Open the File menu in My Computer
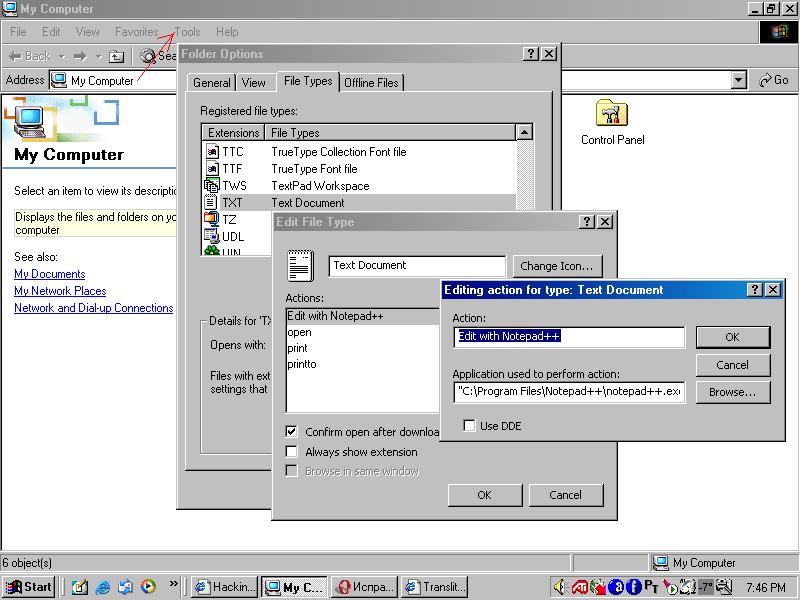This screenshot has width=800, height=600. [x=18, y=32]
